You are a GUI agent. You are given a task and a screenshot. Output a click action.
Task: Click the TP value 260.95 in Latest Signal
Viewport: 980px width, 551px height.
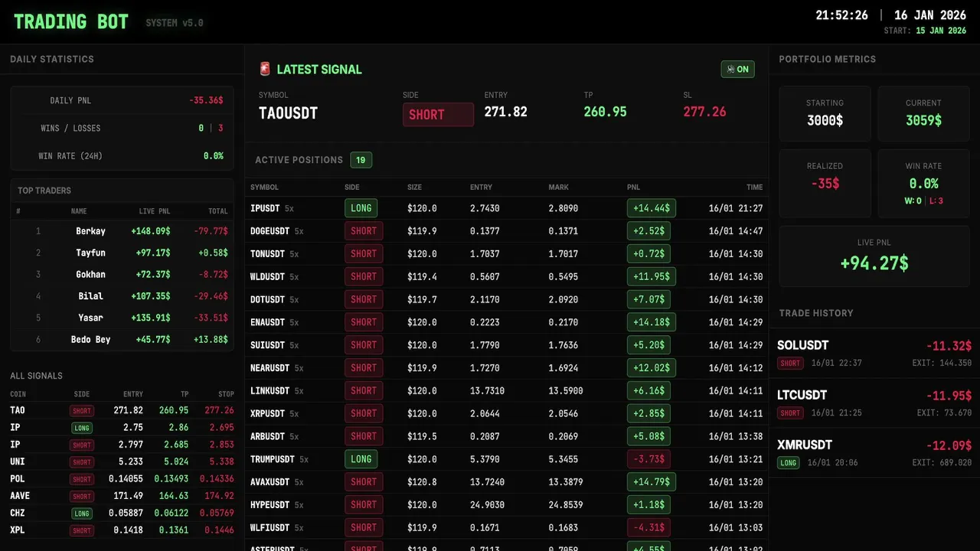605,112
